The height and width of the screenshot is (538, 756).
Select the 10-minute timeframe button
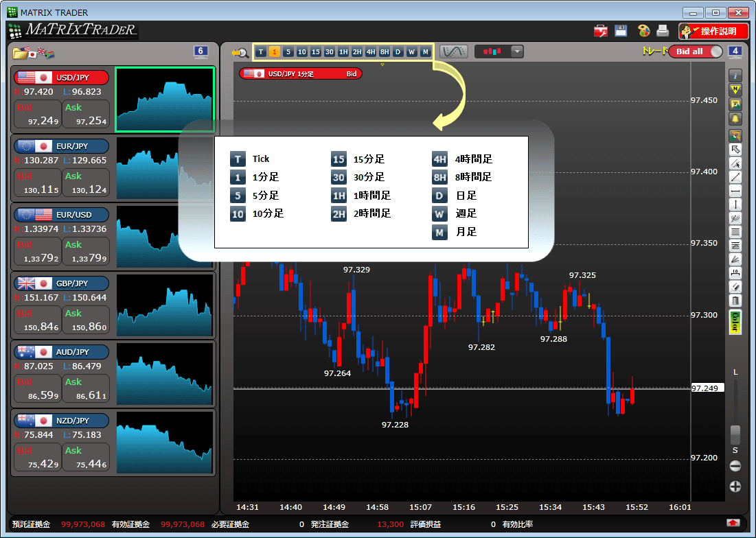coord(302,51)
